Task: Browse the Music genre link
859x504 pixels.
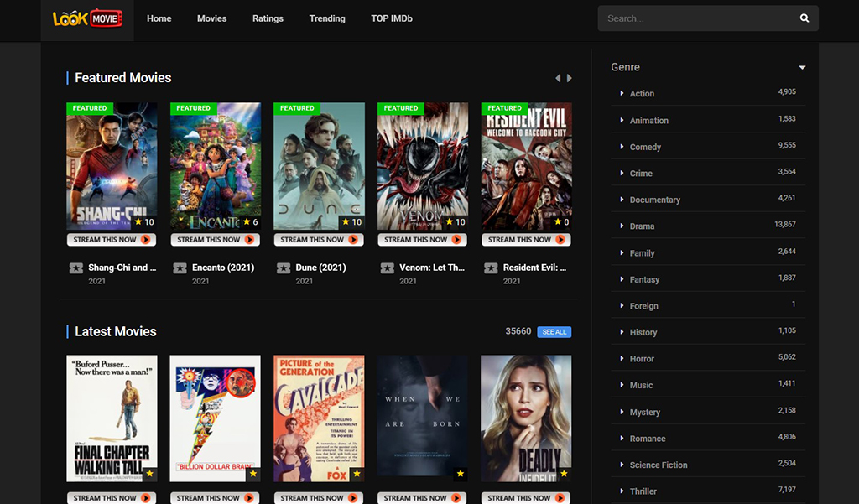Action: pos(641,385)
